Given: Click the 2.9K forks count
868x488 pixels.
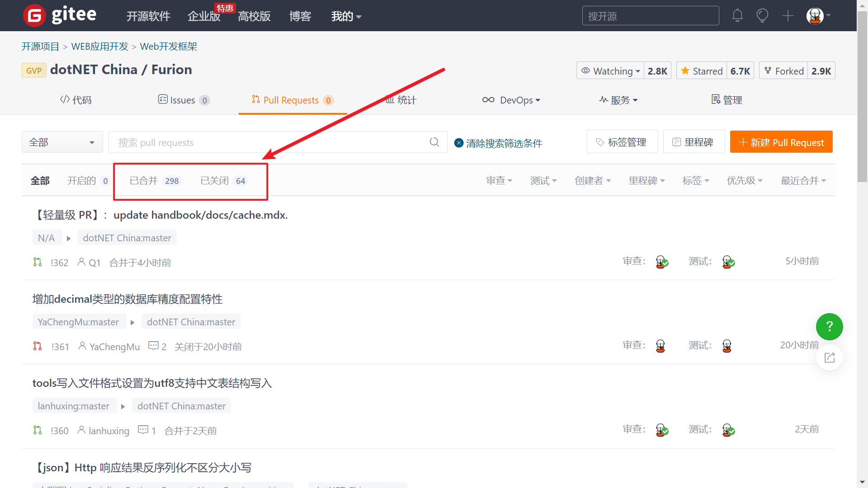Looking at the screenshot, I should pos(821,71).
